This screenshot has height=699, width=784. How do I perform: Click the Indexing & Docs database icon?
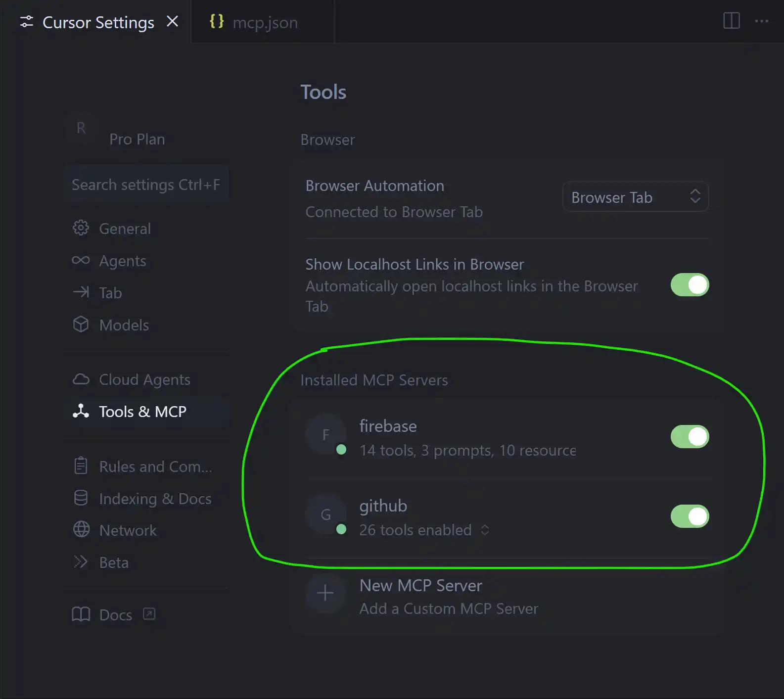click(x=81, y=498)
